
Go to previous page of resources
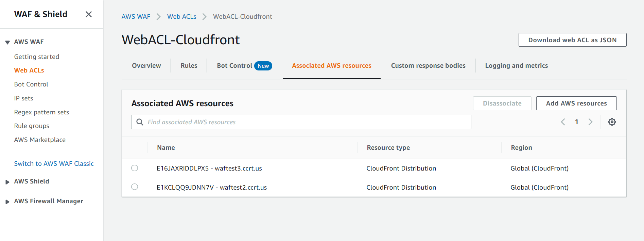click(x=563, y=122)
